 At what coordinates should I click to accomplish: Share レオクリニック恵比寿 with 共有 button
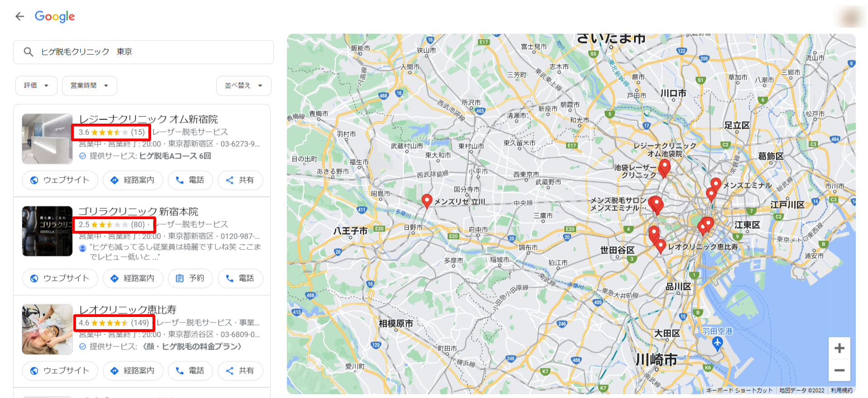click(240, 371)
